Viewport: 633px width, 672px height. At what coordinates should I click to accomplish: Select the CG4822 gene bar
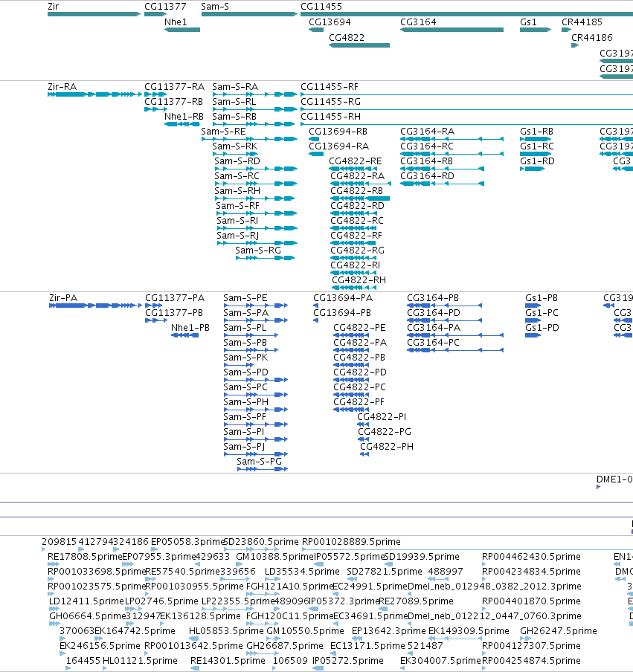coord(359,45)
